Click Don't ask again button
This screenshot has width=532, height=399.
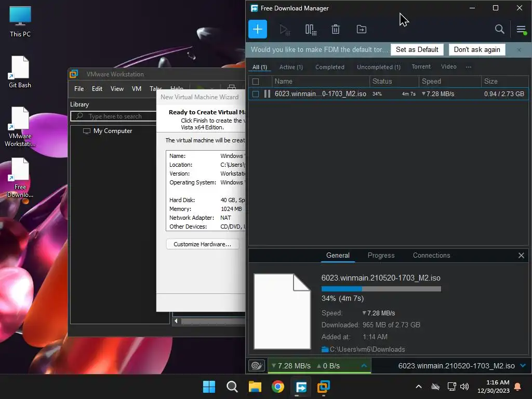[x=477, y=49]
